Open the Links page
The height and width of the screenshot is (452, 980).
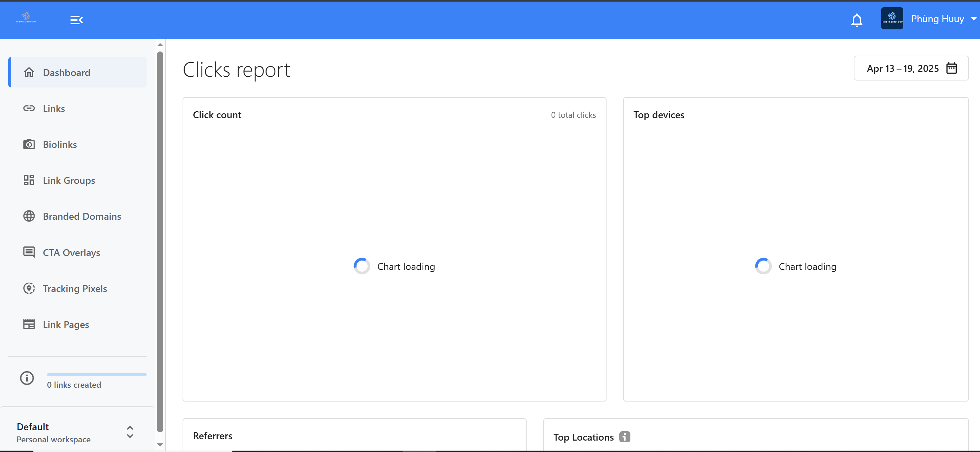pyautogui.click(x=77, y=109)
